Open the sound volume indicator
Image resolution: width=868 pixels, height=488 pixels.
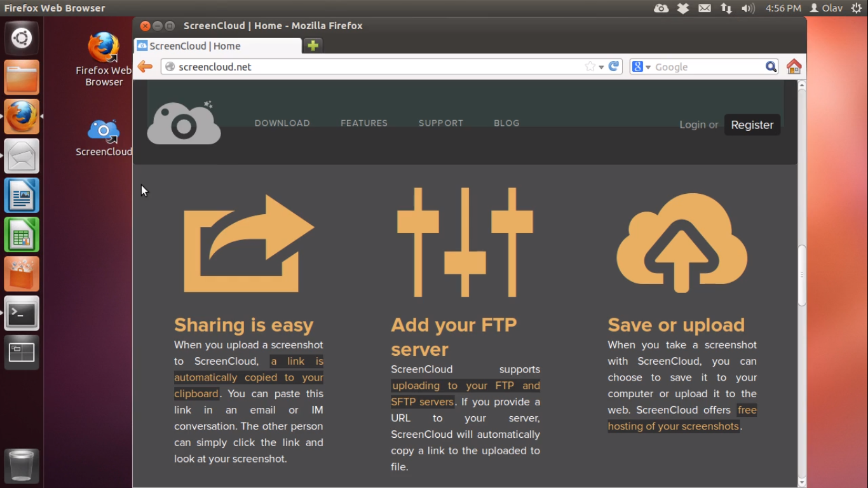click(x=748, y=8)
